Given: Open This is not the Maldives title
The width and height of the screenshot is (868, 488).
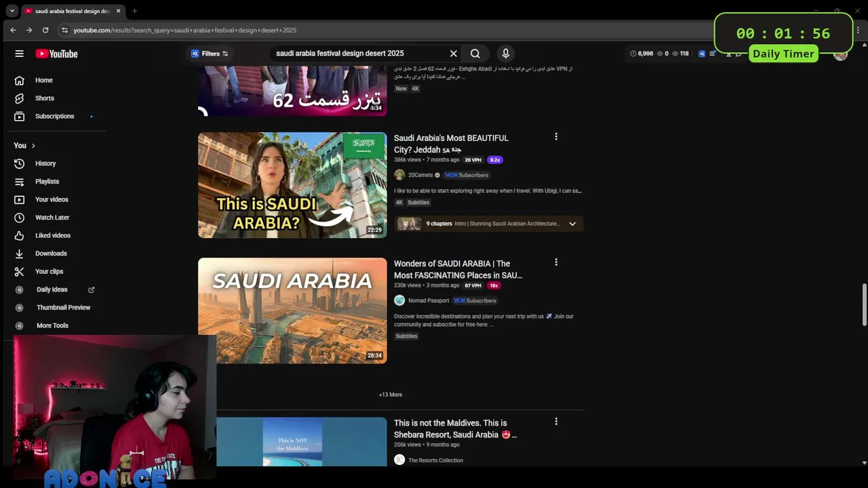Looking at the screenshot, I should point(455,429).
